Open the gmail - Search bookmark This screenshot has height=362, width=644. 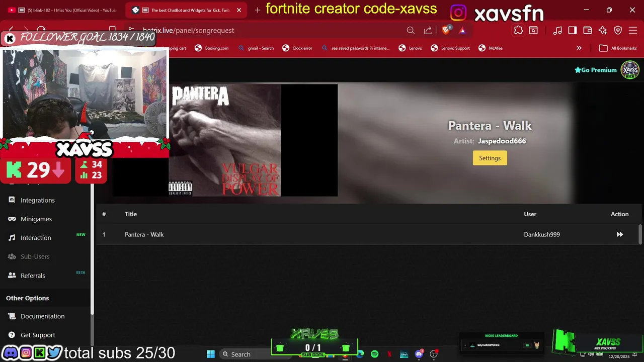256,48
